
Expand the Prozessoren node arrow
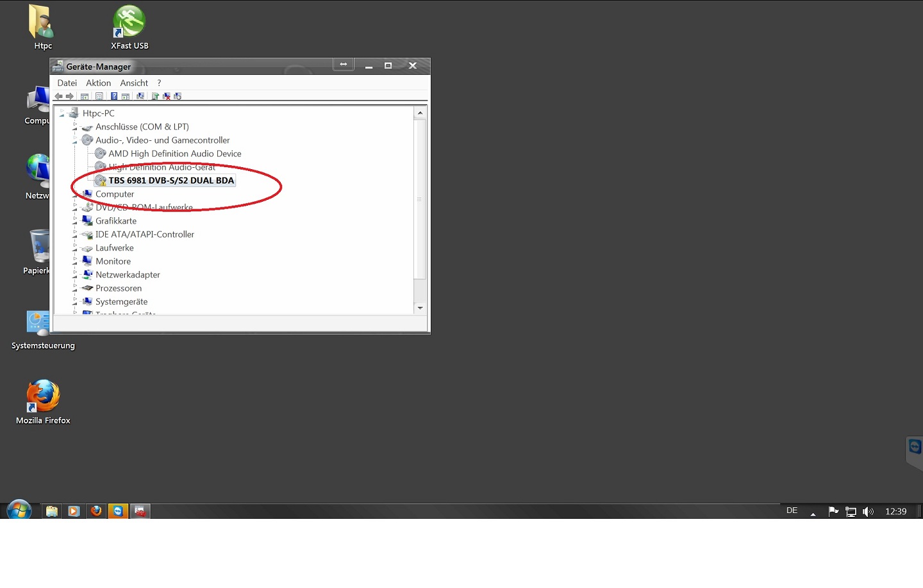[x=75, y=288]
